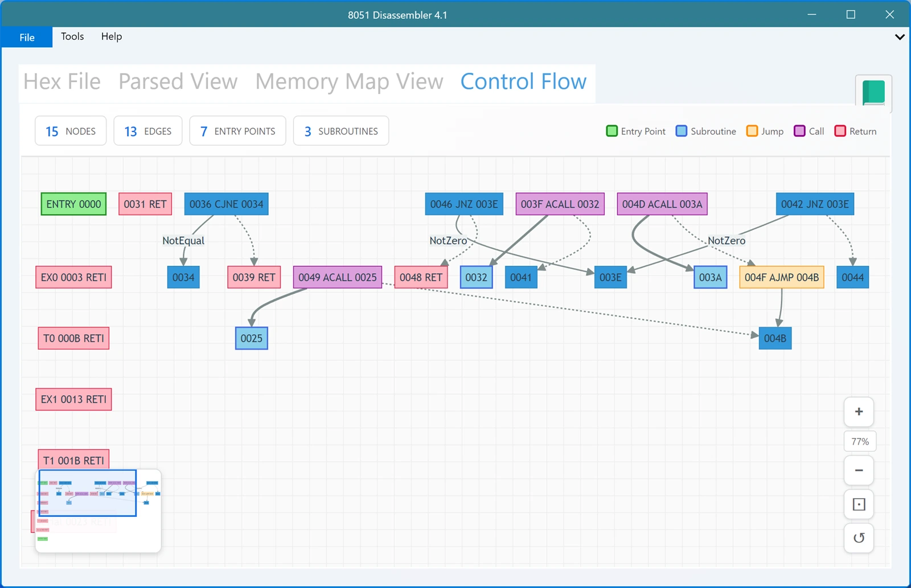Image resolution: width=911 pixels, height=588 pixels.
Task: Select the Control Flow tab
Action: pyautogui.click(x=523, y=81)
